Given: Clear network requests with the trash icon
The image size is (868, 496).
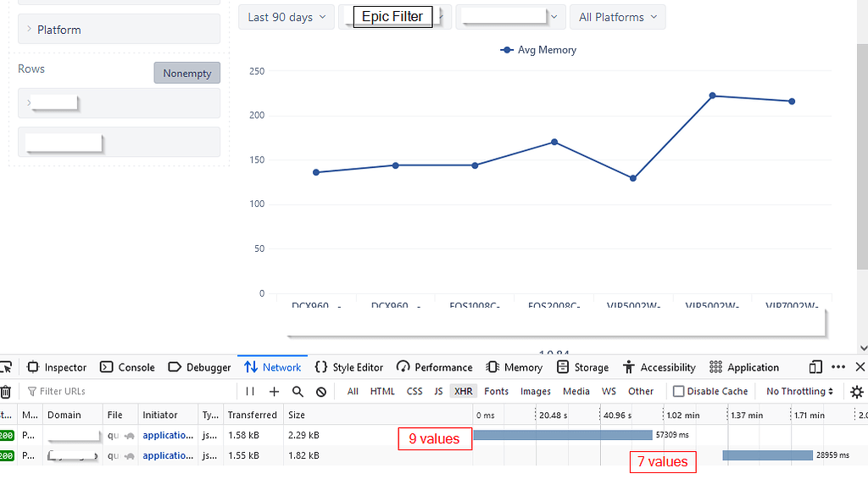Looking at the screenshot, I should 8,391.
